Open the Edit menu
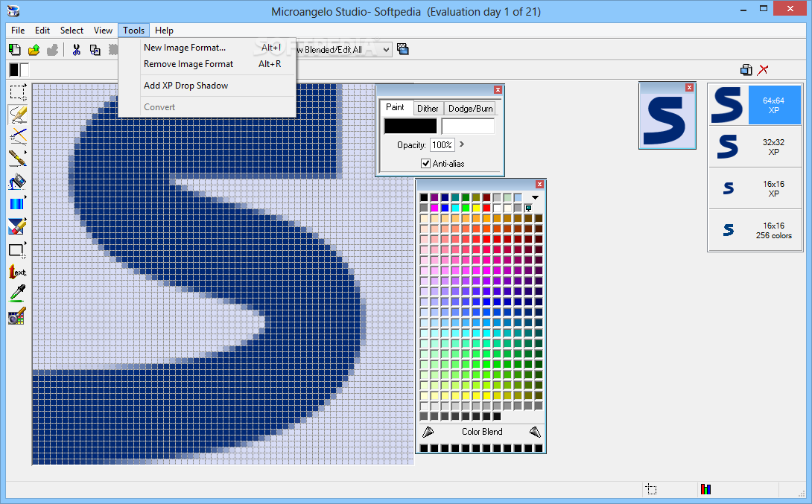 point(42,31)
